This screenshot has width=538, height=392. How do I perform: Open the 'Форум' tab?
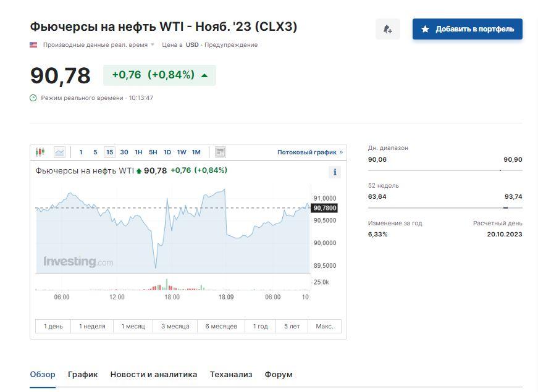click(x=279, y=375)
